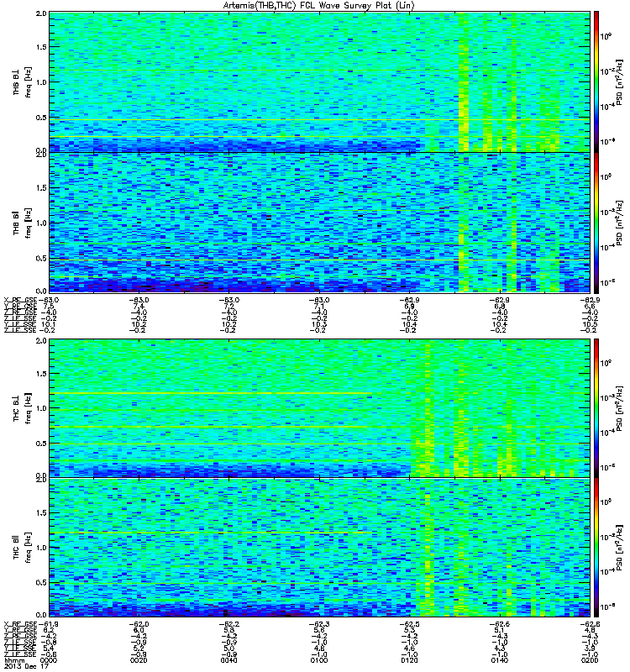
Task: Click the color bar beside THC B-perpendicular panel
Action: coord(596,408)
